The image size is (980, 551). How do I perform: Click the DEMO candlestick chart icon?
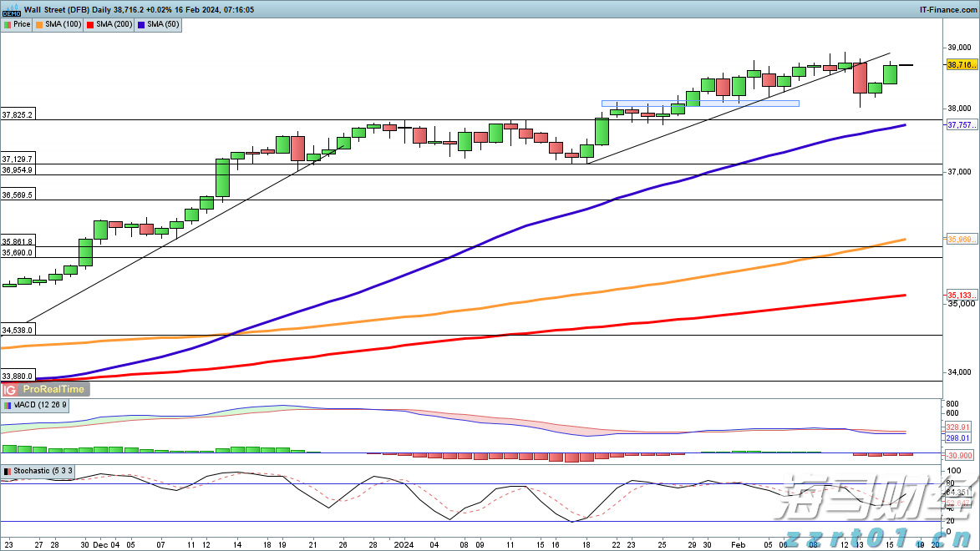point(11,10)
